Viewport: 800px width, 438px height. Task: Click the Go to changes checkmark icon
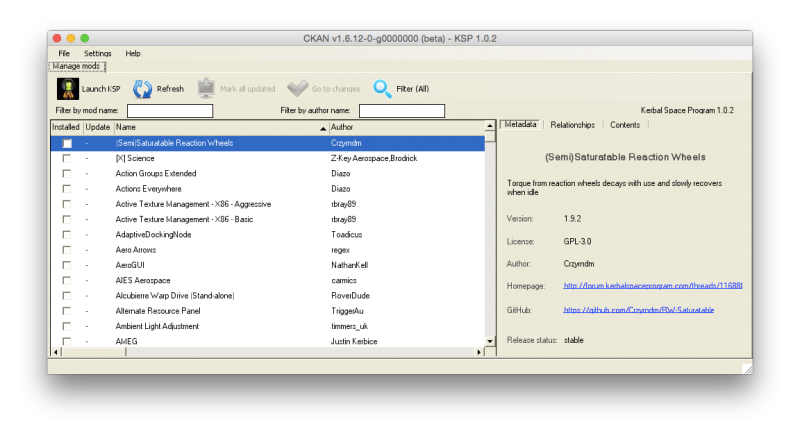pos(297,89)
